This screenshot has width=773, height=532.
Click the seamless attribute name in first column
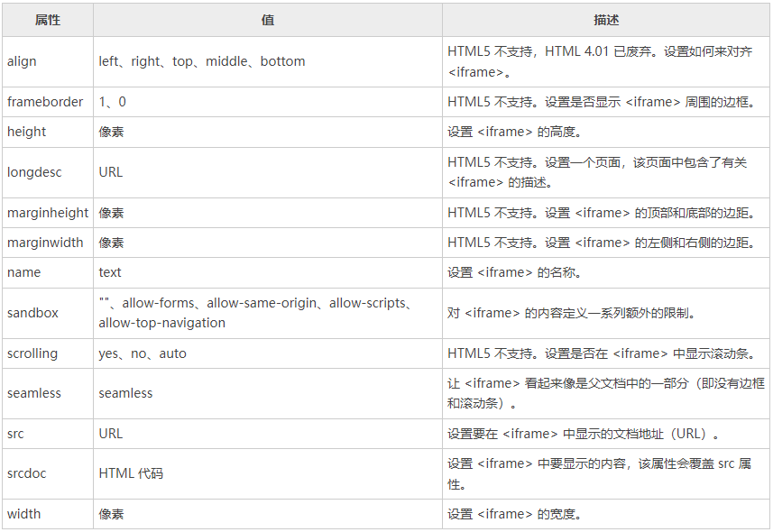pyautogui.click(x=34, y=393)
